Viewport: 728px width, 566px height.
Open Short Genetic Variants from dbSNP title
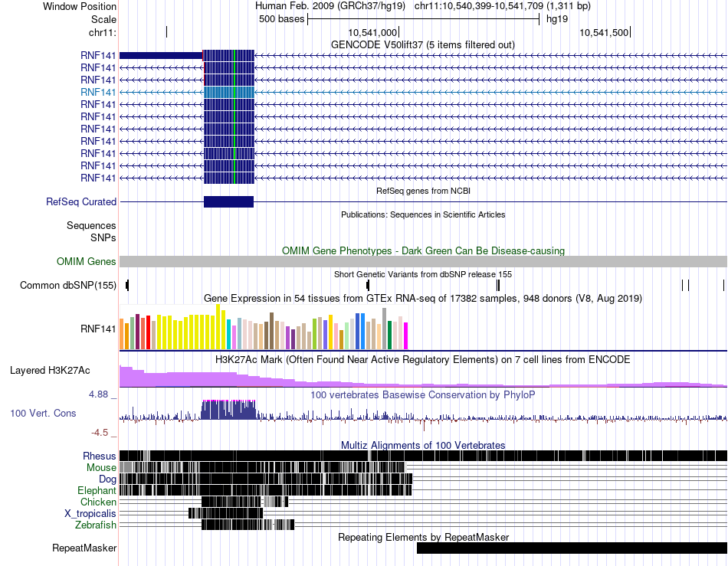click(x=423, y=274)
